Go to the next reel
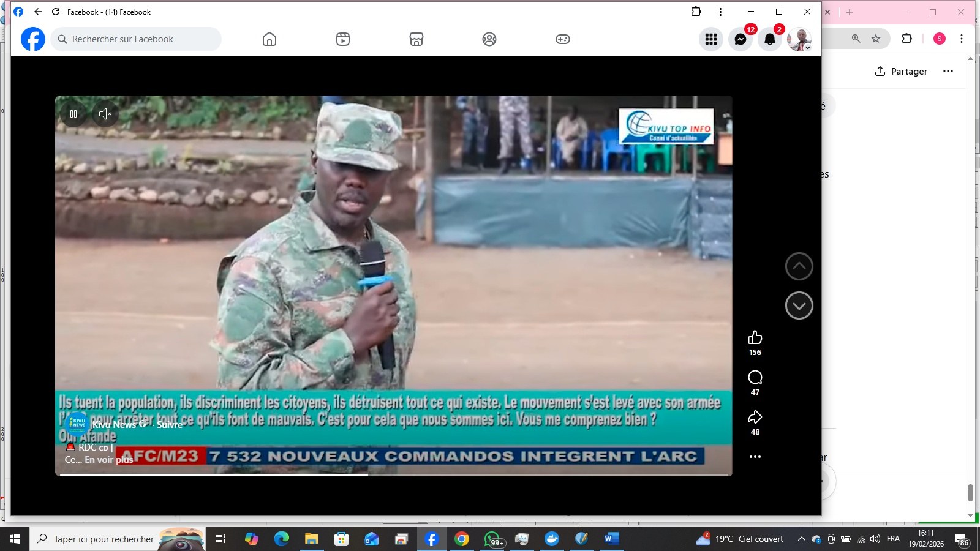The image size is (980, 551). (799, 305)
